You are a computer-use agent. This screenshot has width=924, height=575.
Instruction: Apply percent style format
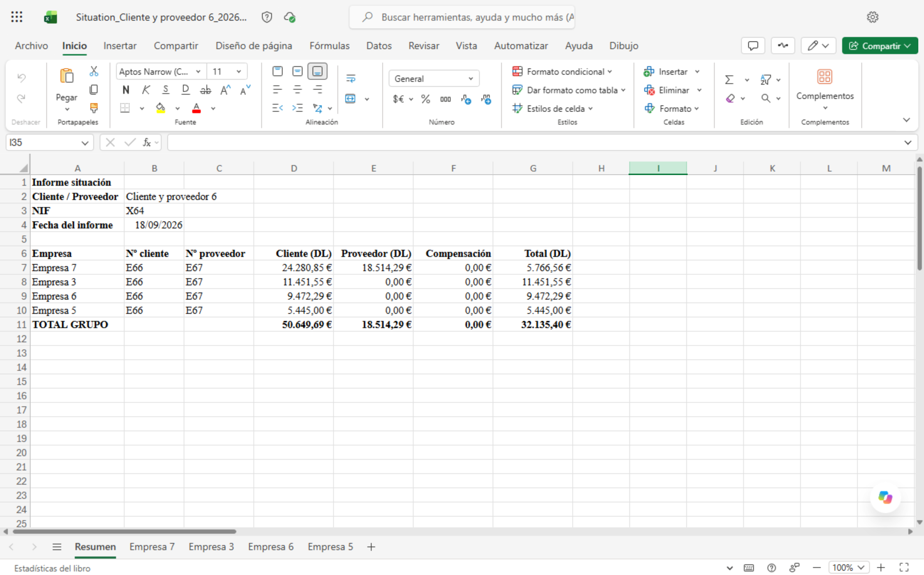426,99
